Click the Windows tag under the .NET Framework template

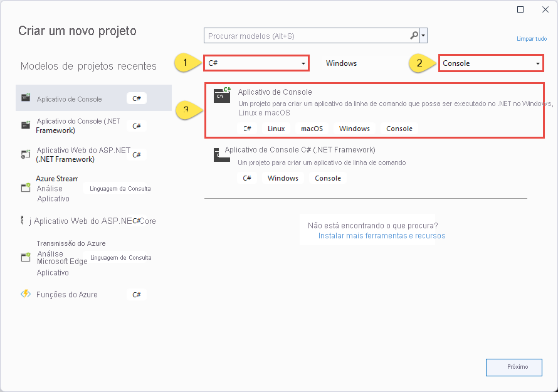point(283,177)
